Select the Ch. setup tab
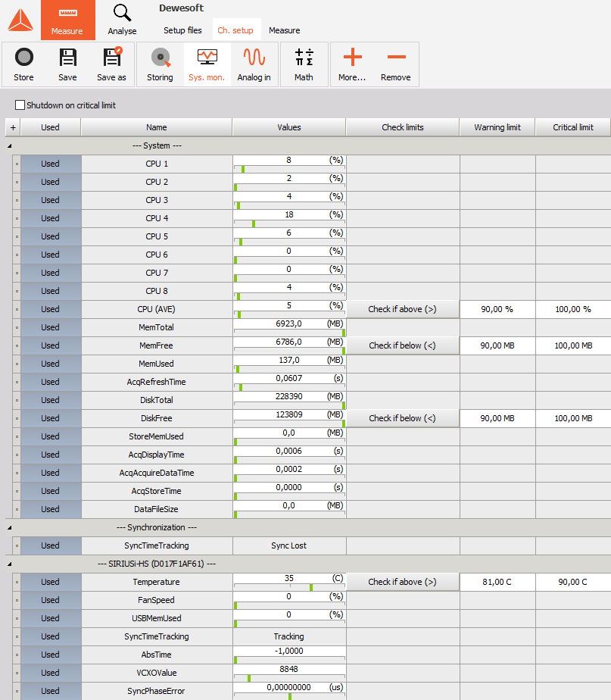The image size is (611, 700). 235,30
